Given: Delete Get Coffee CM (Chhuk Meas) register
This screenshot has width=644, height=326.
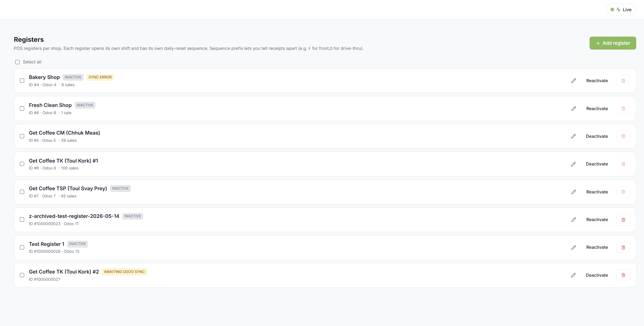Looking at the screenshot, I should coord(623,136).
